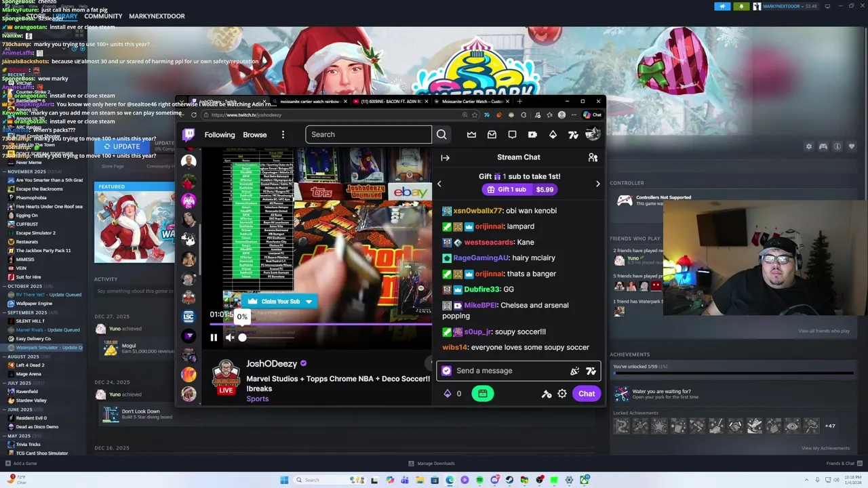Open Spotify from the taskbar
Image resolution: width=868 pixels, height=488 pixels.
coord(479,480)
